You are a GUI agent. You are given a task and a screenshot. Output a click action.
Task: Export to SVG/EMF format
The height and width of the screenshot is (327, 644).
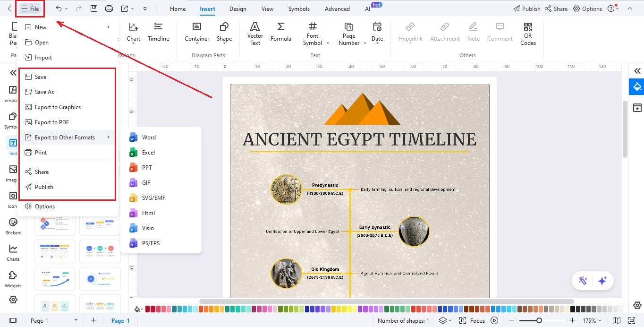[x=161, y=198]
